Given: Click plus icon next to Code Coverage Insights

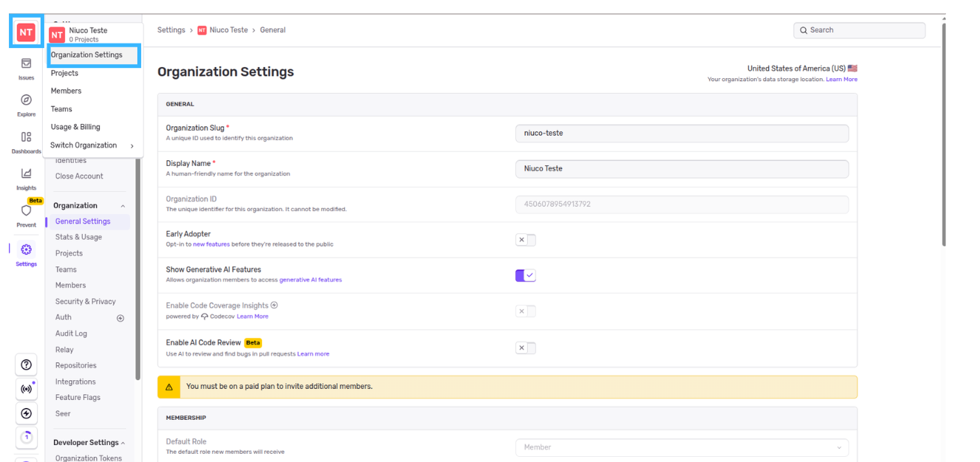Looking at the screenshot, I should [x=274, y=305].
